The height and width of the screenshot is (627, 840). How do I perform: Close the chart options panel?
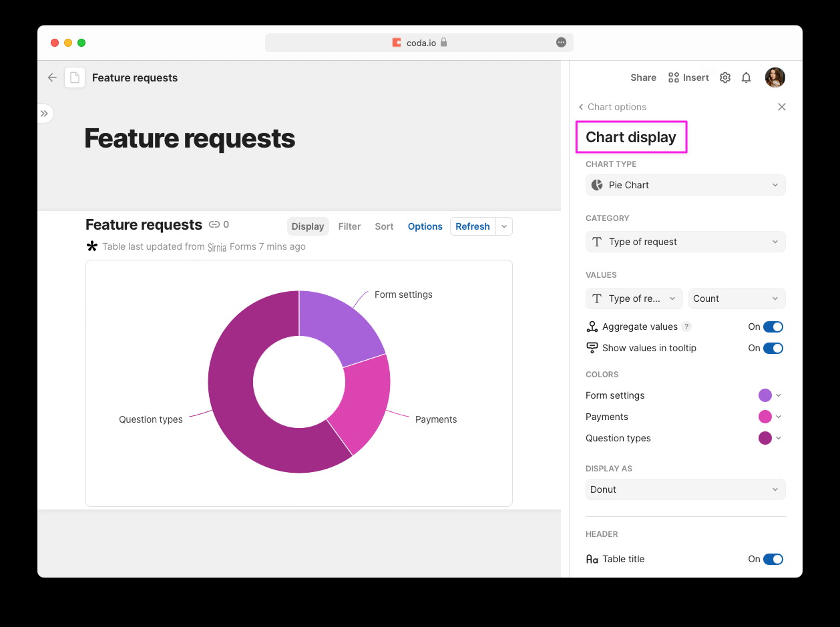(782, 107)
